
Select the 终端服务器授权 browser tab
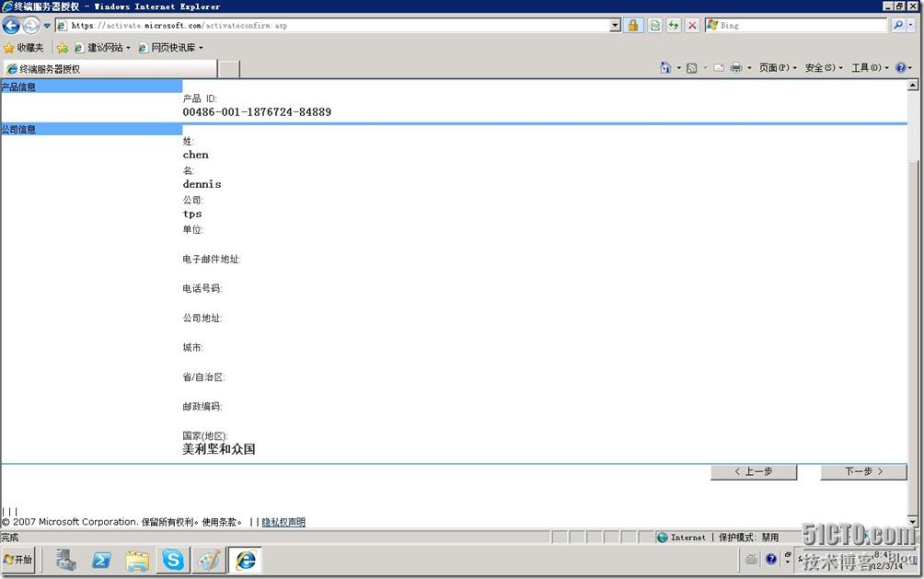point(110,69)
